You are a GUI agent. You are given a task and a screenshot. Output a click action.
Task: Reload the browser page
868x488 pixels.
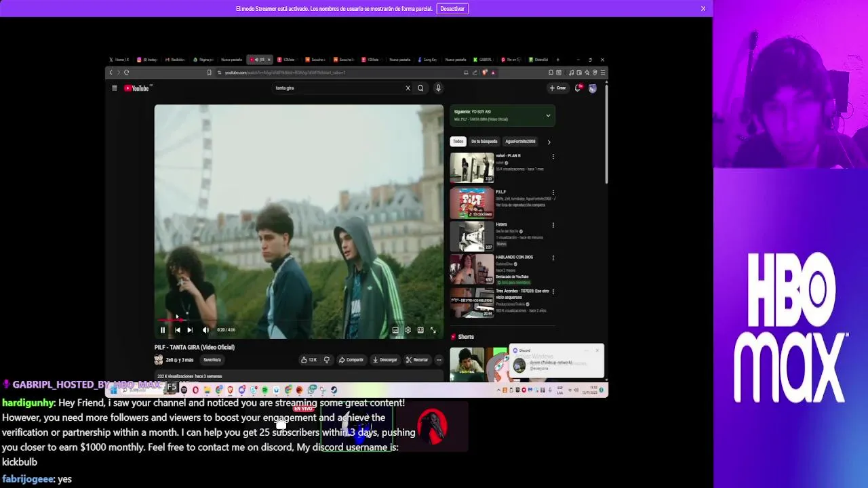click(x=126, y=73)
